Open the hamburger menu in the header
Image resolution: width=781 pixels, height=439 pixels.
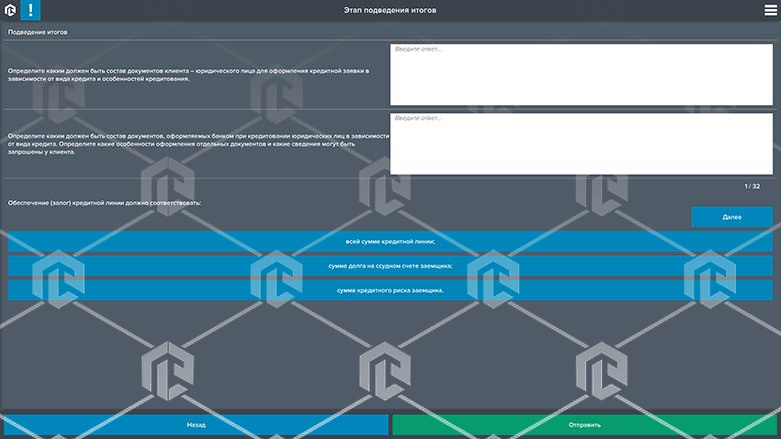point(770,10)
